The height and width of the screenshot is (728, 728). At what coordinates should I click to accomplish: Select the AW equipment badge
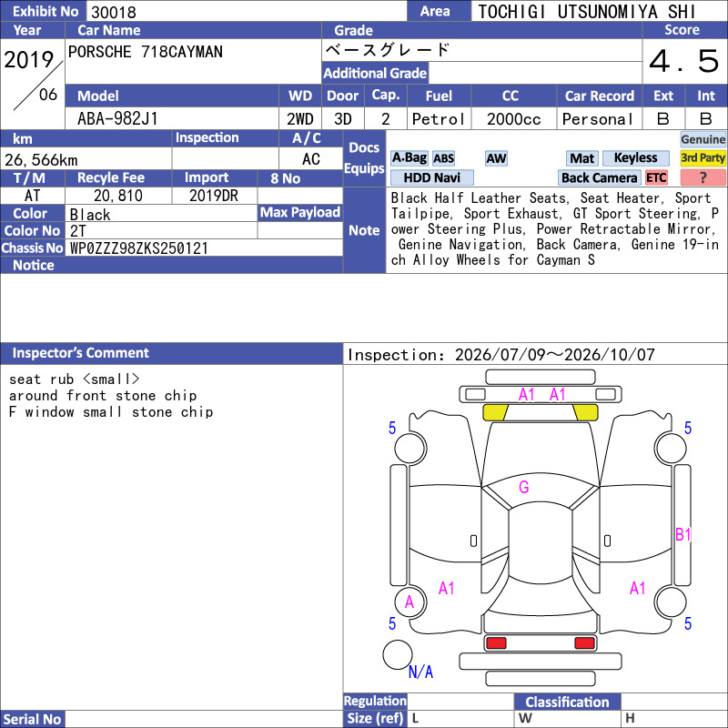(x=496, y=158)
